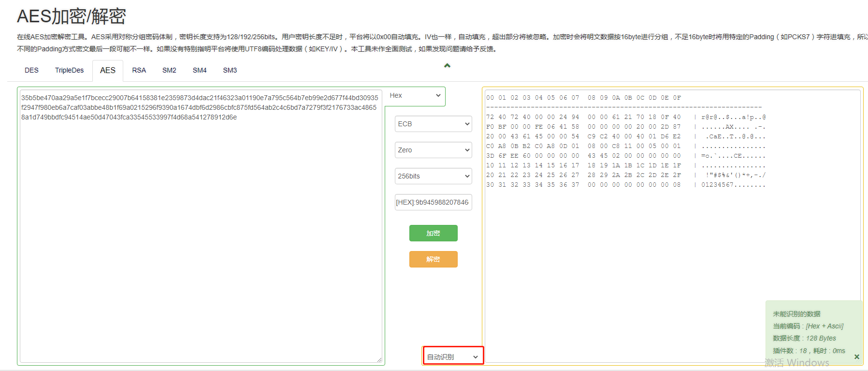Viewport: 868px width, 371px height.
Task: Click the 数据长度 : 128 Bytes text
Action: (x=804, y=338)
